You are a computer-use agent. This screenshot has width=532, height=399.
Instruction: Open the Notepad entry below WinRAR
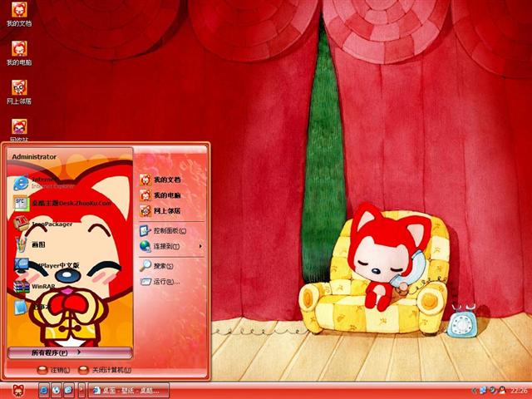coord(32,307)
